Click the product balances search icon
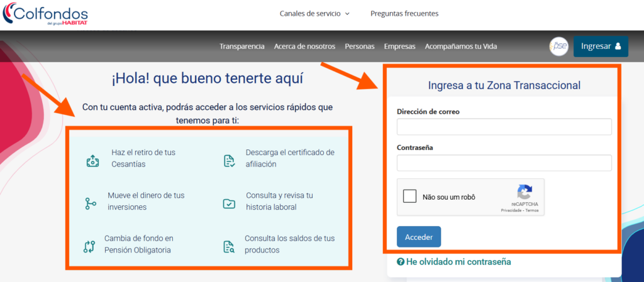644x282 pixels. (x=229, y=246)
